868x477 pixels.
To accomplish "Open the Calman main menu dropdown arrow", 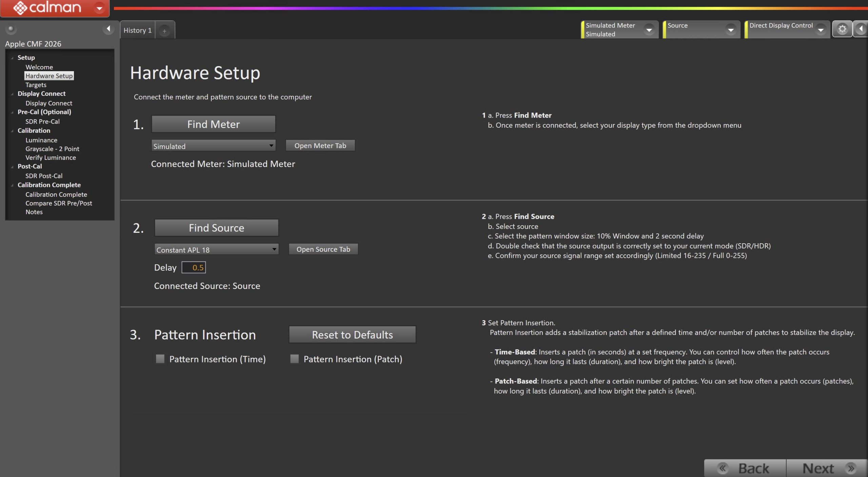I will [x=99, y=8].
